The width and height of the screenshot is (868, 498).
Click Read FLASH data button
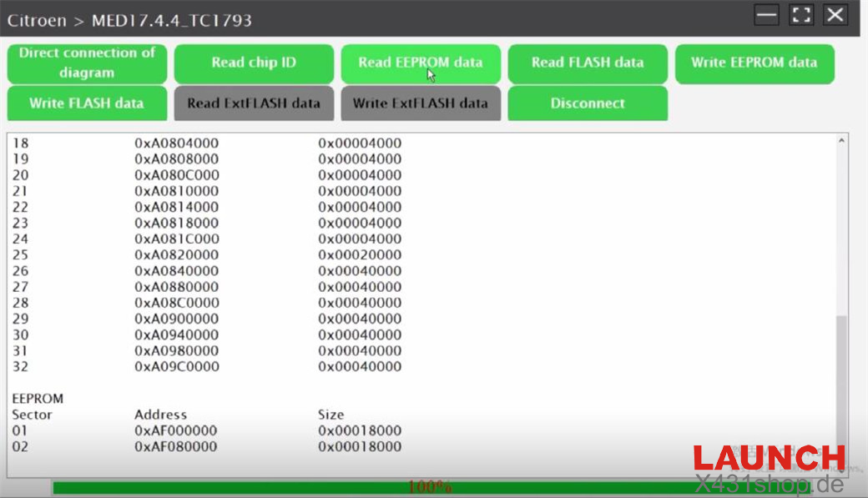pyautogui.click(x=588, y=63)
